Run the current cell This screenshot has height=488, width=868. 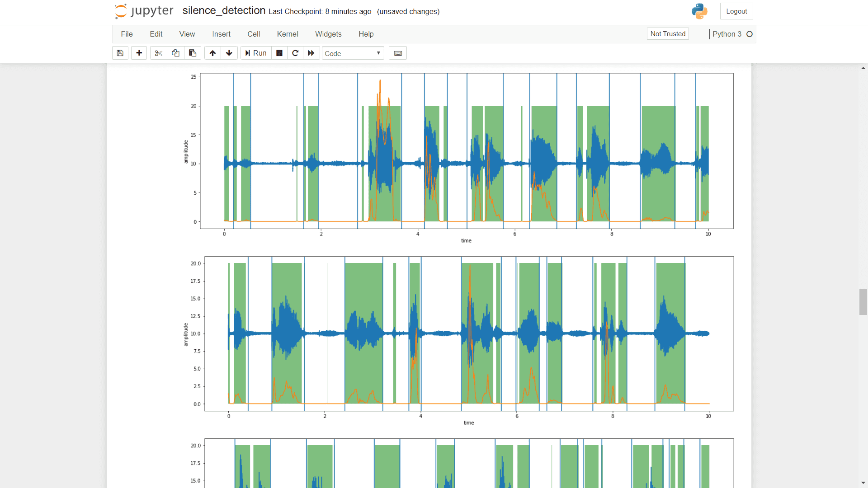click(255, 53)
